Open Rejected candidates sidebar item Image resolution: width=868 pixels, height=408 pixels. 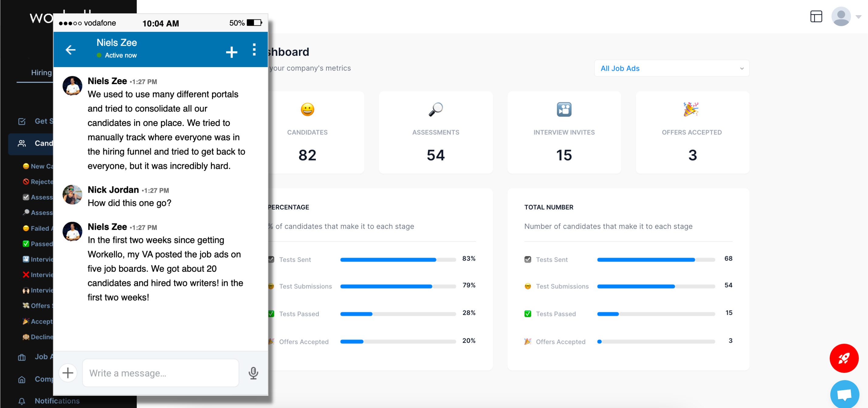click(38, 182)
